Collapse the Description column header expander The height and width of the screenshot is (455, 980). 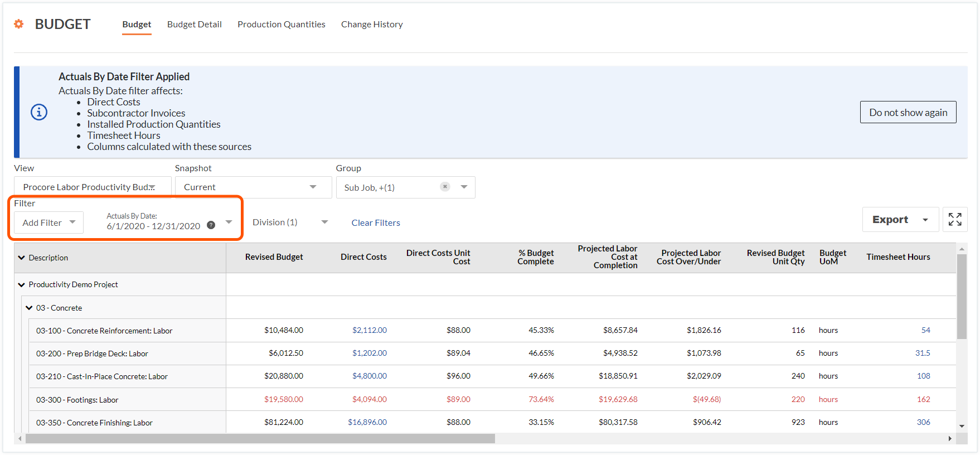click(22, 258)
